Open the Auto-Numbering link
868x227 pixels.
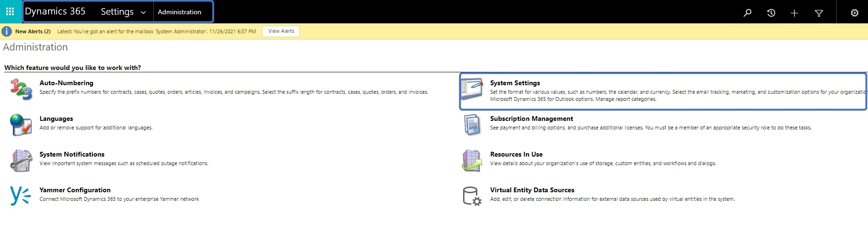coord(66,83)
